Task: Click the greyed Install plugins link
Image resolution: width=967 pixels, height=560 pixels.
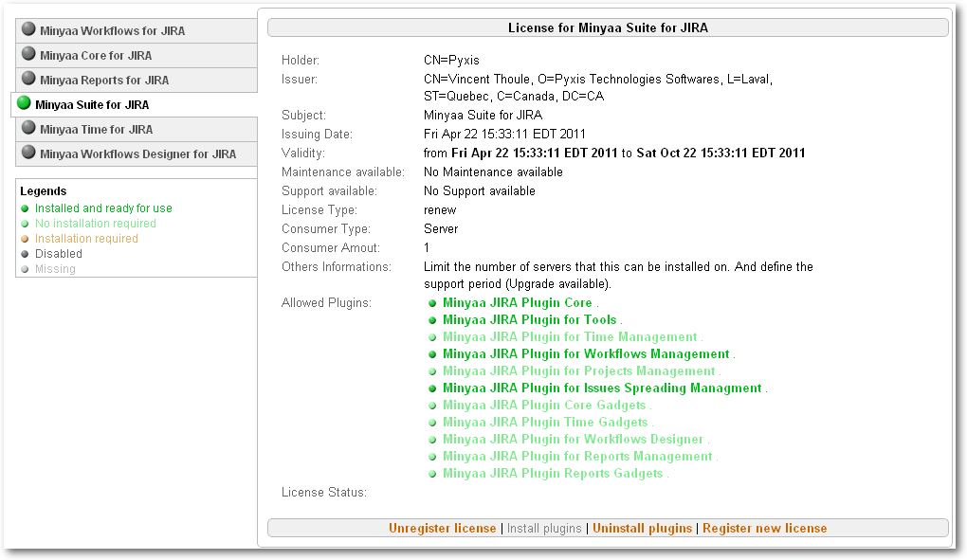Action: tap(544, 529)
